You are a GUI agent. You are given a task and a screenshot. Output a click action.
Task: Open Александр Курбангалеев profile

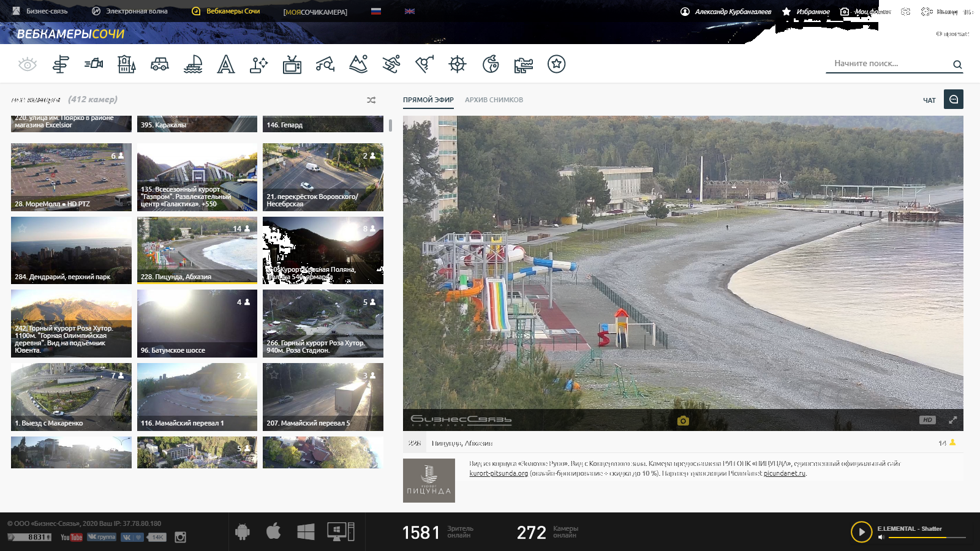[726, 12]
